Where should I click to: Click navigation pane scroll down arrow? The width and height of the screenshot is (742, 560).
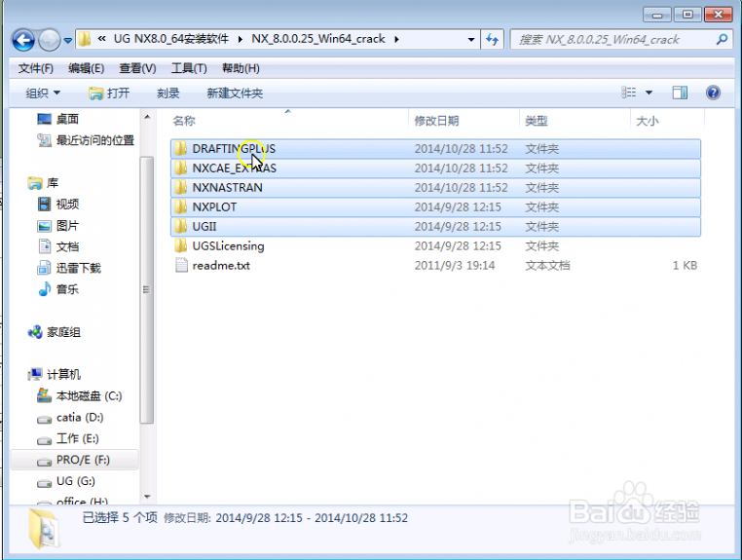point(147,497)
